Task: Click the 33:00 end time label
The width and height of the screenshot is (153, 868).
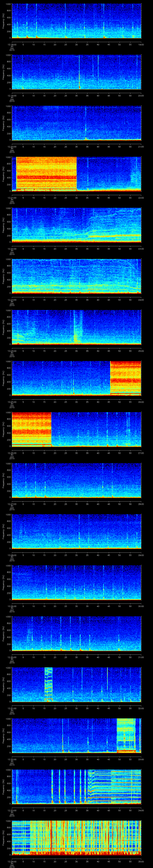Action: tap(141, 759)
